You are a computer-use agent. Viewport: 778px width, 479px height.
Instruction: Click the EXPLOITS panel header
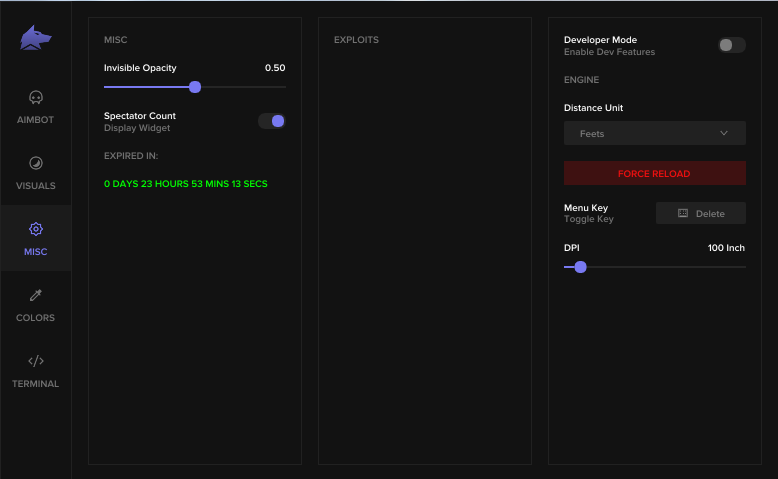click(356, 40)
